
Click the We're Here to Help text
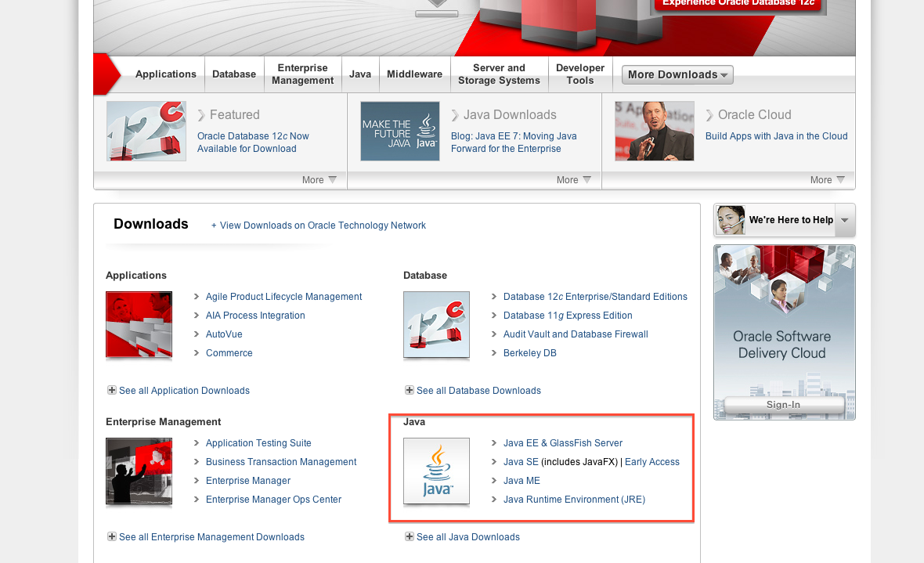click(x=791, y=220)
